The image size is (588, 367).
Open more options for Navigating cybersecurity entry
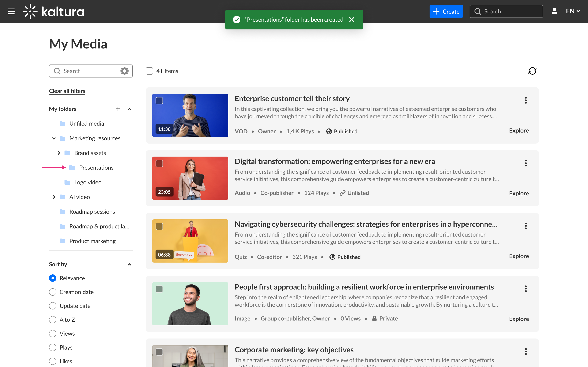tap(525, 226)
